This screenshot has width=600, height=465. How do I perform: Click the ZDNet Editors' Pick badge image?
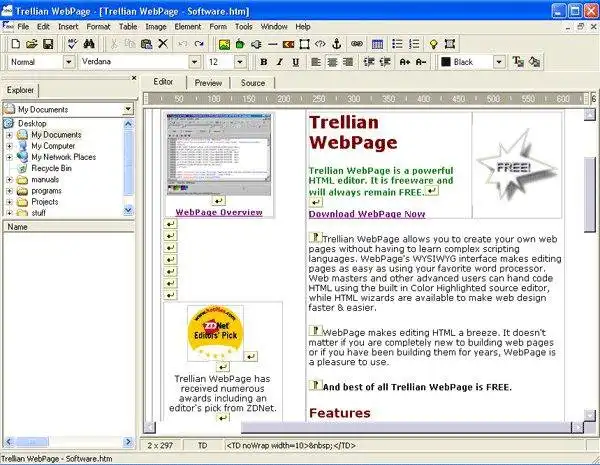(x=215, y=333)
